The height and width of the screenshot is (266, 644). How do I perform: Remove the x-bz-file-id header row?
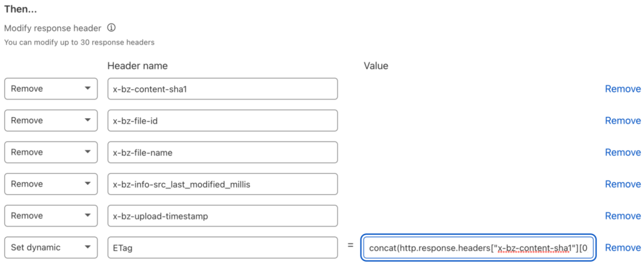coord(623,121)
